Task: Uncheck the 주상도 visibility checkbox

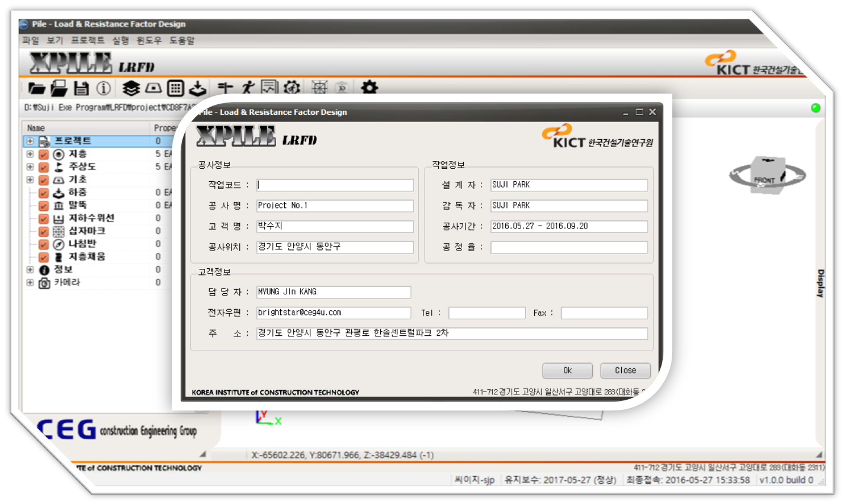Action: click(43, 167)
